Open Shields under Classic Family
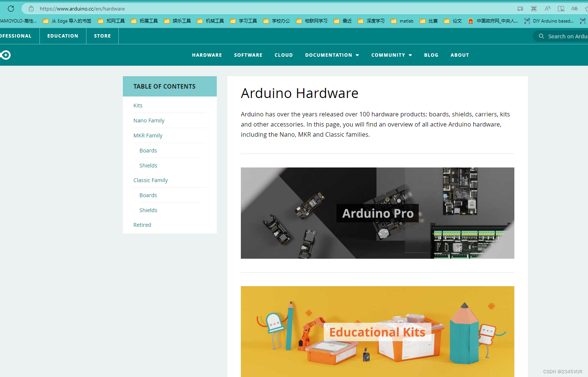This screenshot has height=377, width=588. (x=148, y=210)
